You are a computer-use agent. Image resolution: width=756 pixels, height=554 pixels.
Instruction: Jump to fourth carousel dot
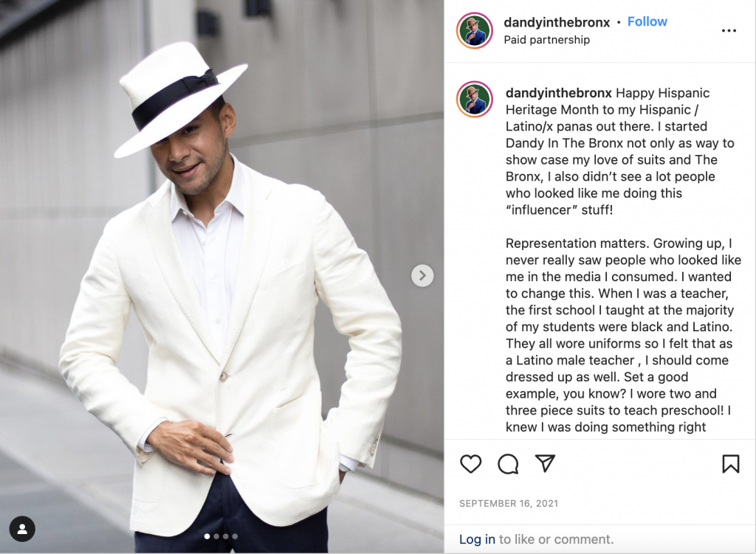[235, 536]
